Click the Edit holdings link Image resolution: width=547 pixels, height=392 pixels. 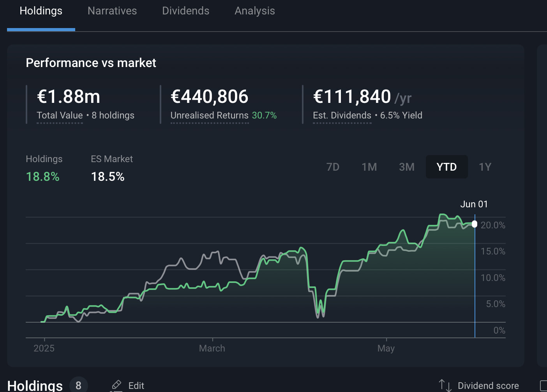pyautogui.click(x=136, y=386)
